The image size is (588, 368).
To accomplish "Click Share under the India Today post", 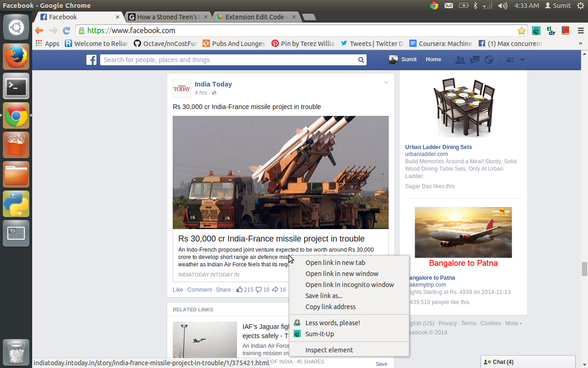I will click(x=223, y=290).
